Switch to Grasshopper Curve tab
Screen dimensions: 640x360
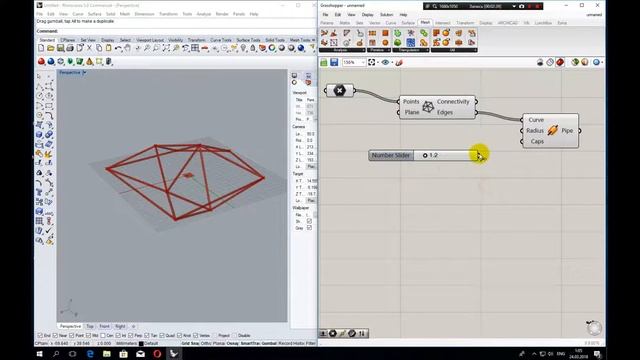coord(391,23)
